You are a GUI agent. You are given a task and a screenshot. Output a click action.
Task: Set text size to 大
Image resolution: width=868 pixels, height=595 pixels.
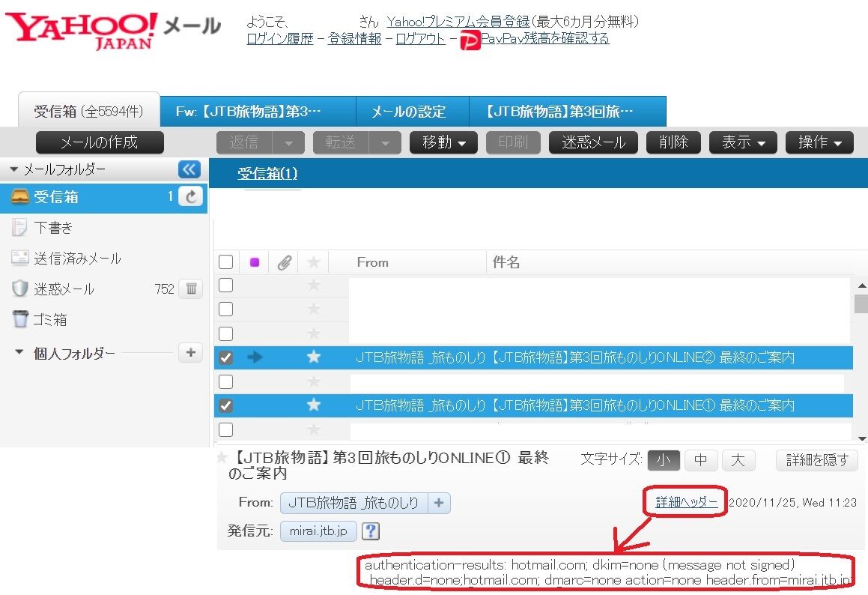click(x=738, y=460)
